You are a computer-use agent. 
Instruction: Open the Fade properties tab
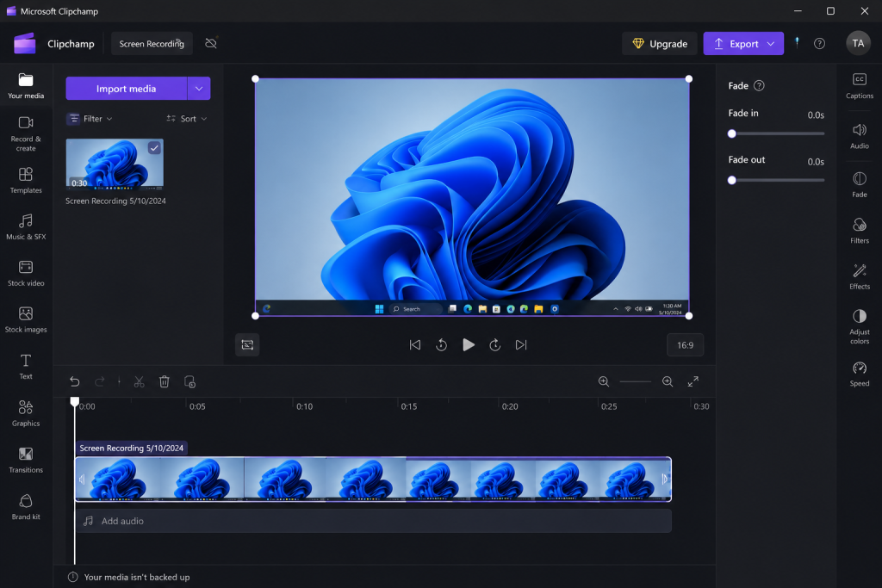(x=860, y=184)
